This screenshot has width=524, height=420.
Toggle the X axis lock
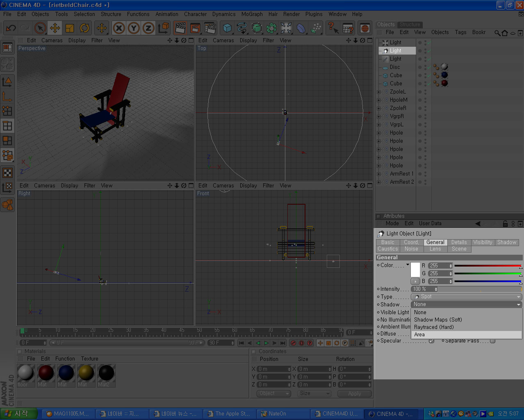pyautogui.click(x=119, y=28)
